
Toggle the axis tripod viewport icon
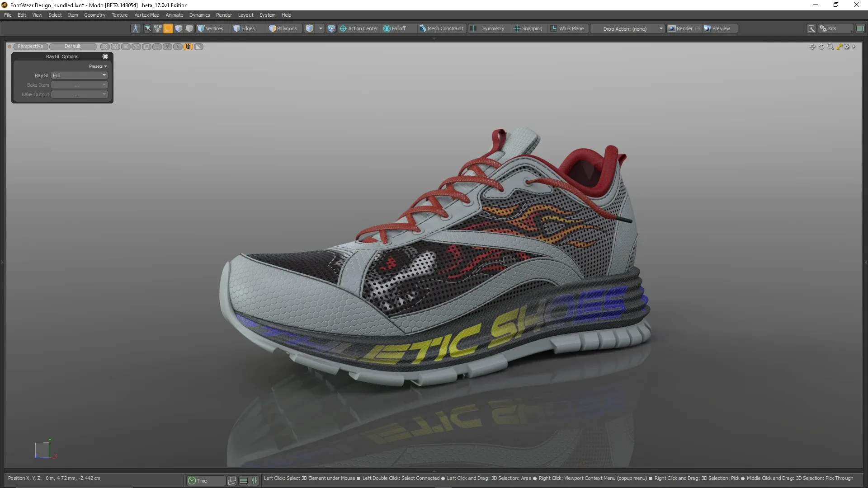[157, 47]
